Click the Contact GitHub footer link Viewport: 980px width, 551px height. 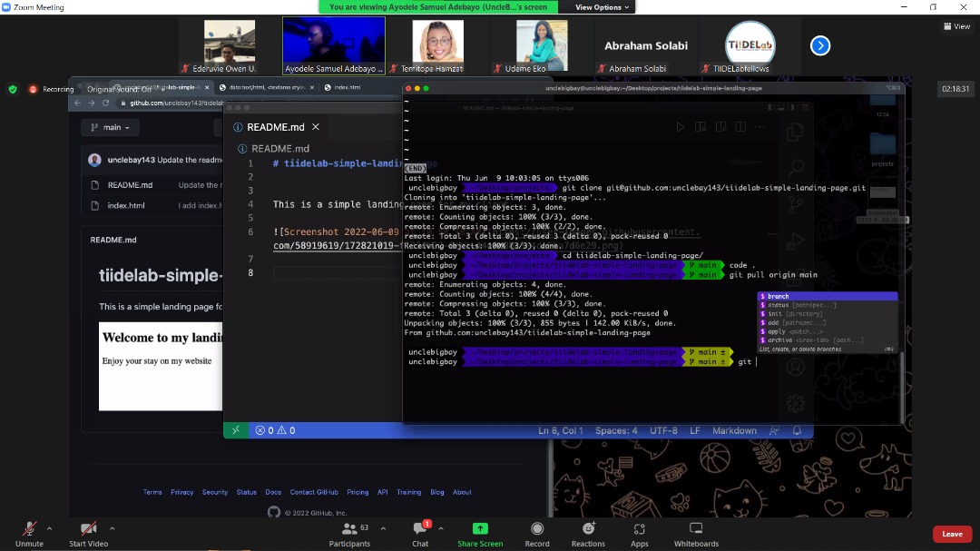[x=314, y=492]
